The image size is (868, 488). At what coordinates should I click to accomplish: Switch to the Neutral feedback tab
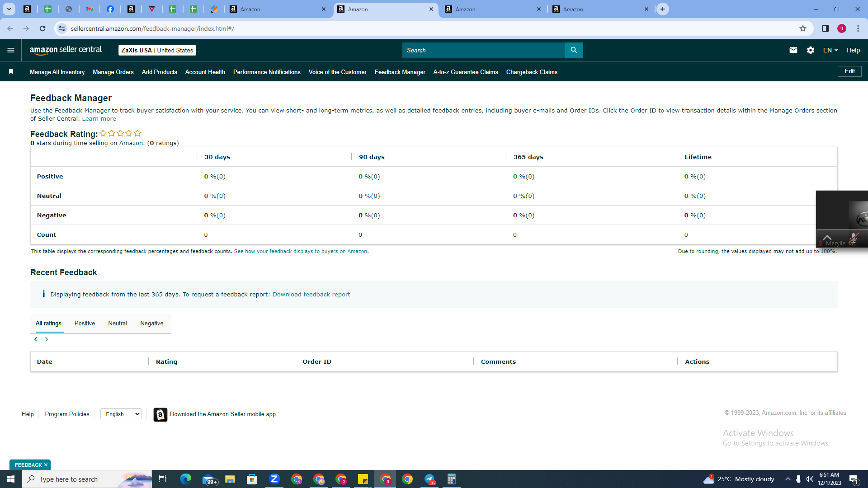(118, 324)
